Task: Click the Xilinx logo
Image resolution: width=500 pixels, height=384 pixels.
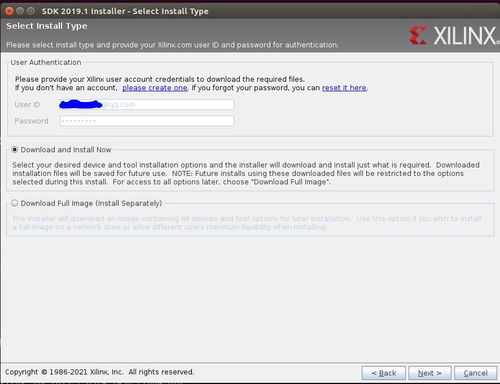Action: pyautogui.click(x=453, y=36)
